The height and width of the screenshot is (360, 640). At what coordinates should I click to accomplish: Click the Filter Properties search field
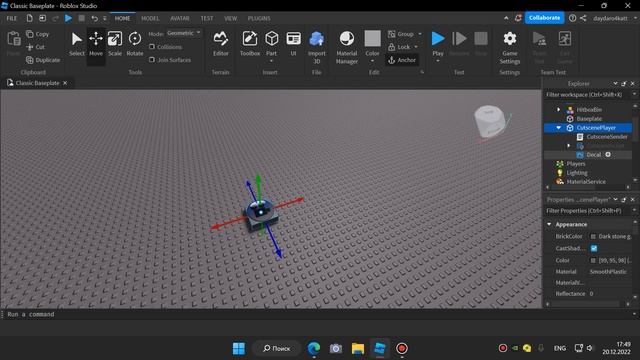[587, 211]
